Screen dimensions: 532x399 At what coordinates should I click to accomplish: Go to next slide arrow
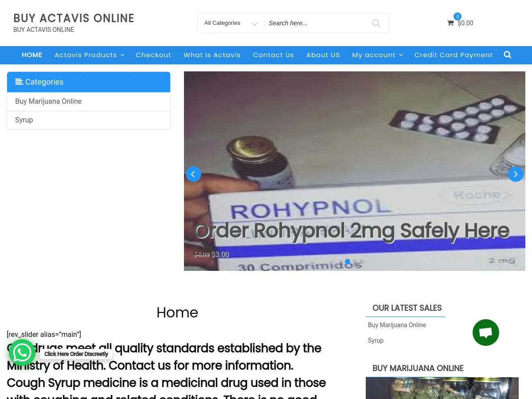click(x=516, y=174)
